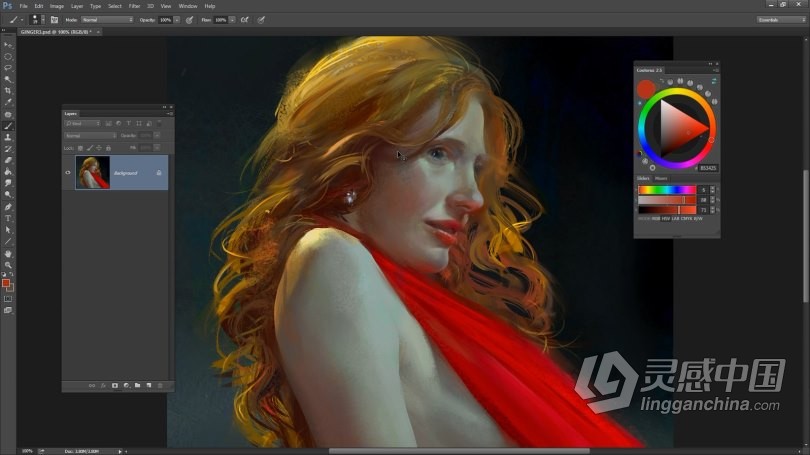Select the Quick Selection tool
The height and width of the screenshot is (455, 810).
coord(8,79)
